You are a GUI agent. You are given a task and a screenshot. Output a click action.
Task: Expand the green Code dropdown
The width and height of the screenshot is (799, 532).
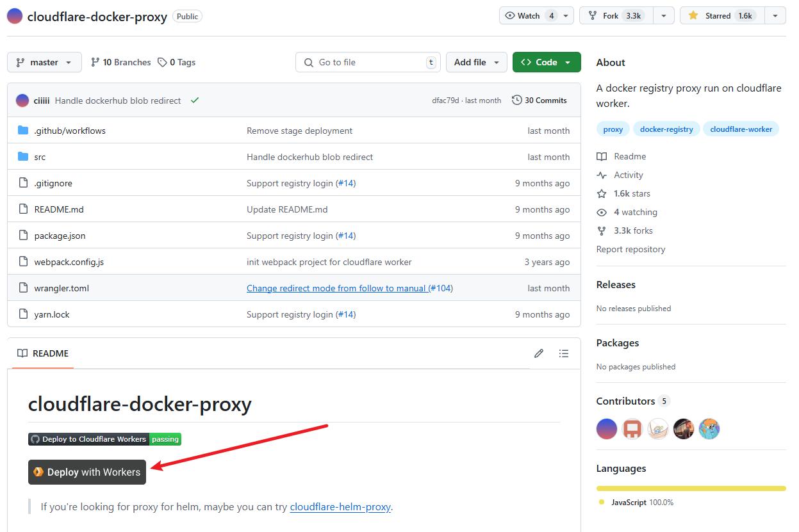546,62
